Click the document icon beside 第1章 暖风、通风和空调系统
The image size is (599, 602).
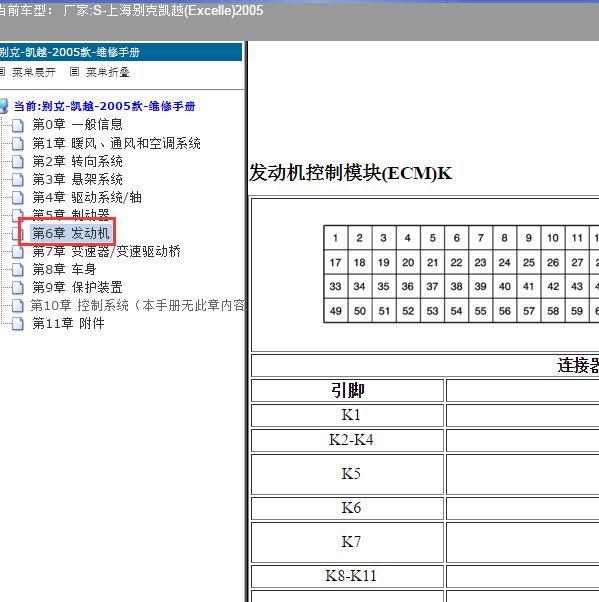(x=18, y=144)
